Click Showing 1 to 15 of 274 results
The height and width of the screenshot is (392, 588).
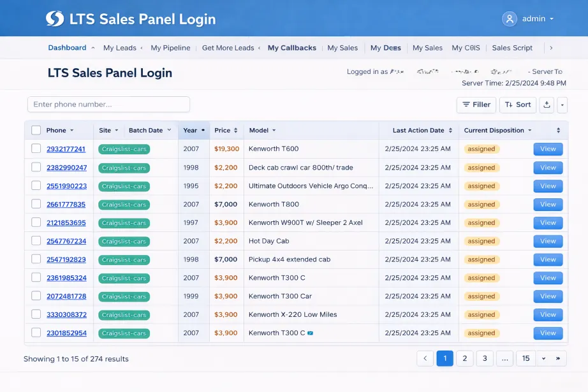point(76,359)
